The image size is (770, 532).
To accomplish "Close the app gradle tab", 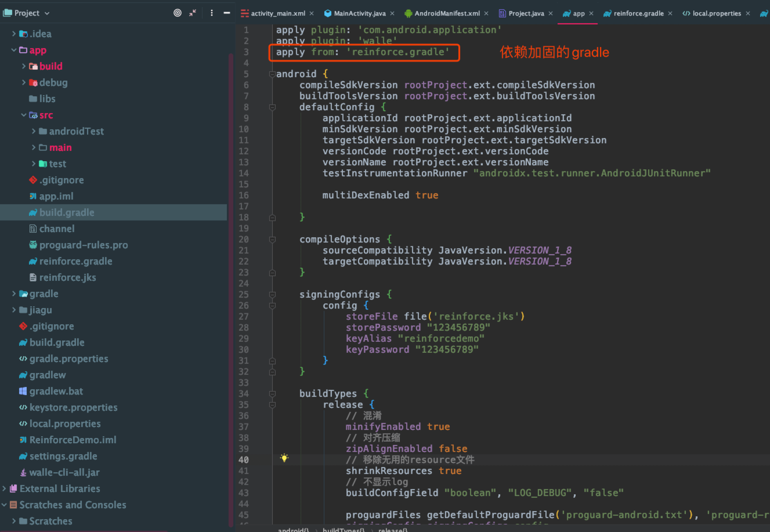I will [591, 13].
